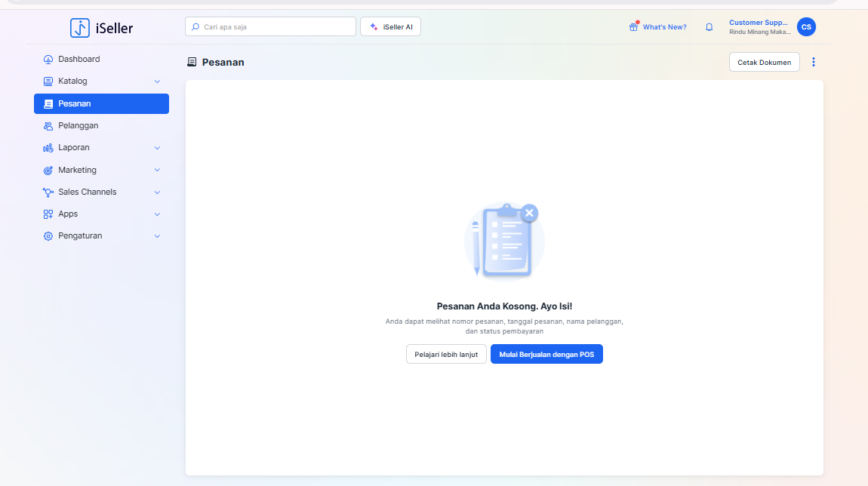Viewport: 868px width, 486px height.
Task: Click the What's New gift icon
Action: coord(633,27)
